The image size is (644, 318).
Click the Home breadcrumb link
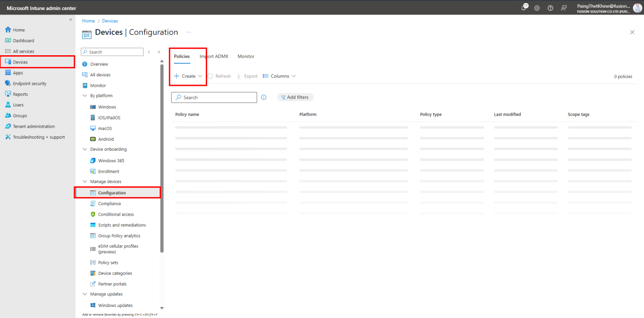click(x=89, y=21)
